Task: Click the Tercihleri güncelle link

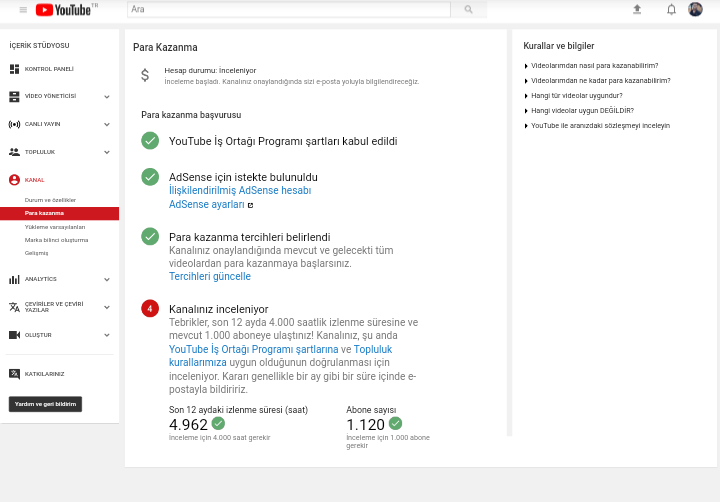Action: click(x=210, y=276)
